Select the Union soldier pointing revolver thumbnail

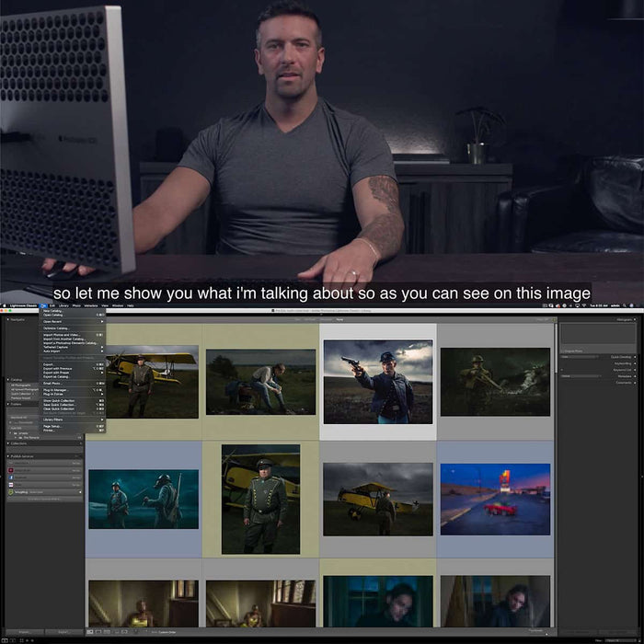tap(376, 382)
